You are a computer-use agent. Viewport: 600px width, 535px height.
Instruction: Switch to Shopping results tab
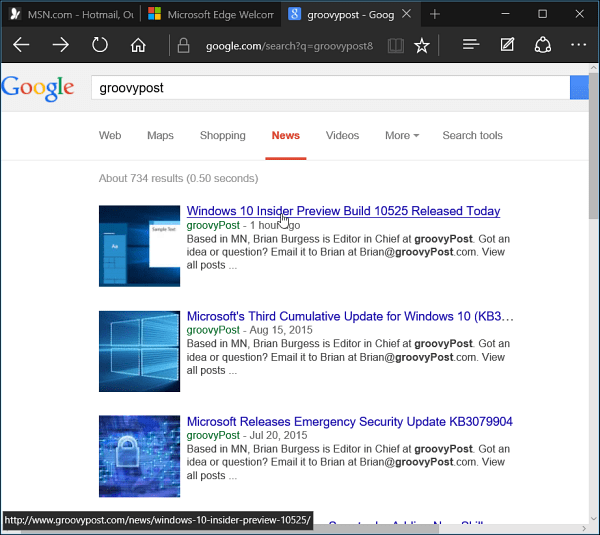(x=223, y=135)
